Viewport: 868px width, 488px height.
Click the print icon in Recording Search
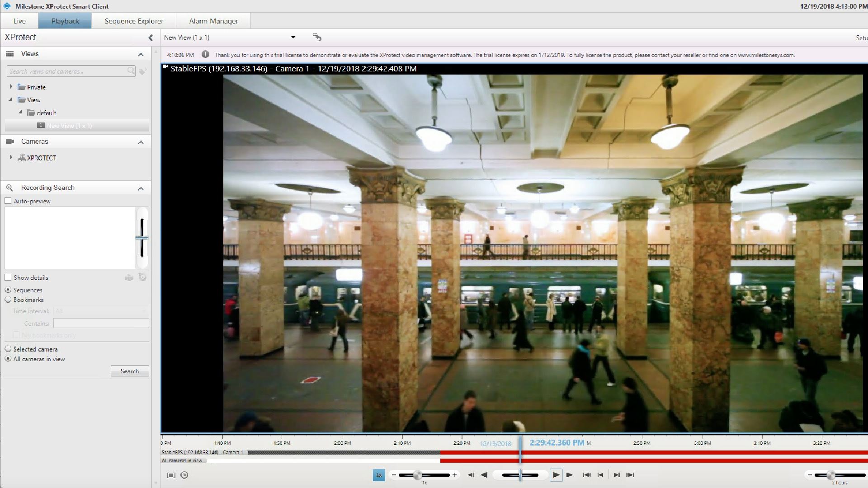point(129,277)
